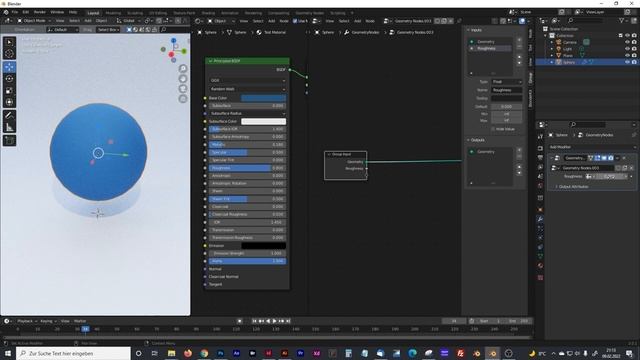Open the Render menu
This screenshot has width=640, height=360.
coord(40,12)
